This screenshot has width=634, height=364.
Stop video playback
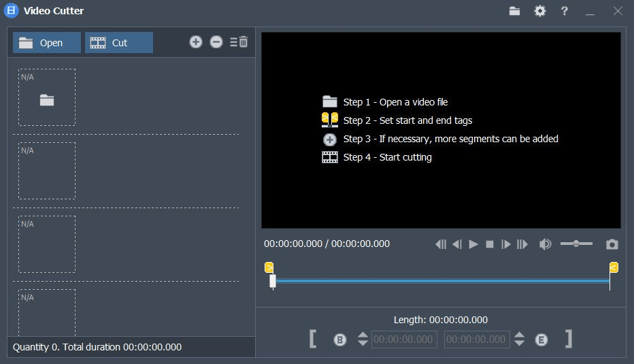(490, 244)
